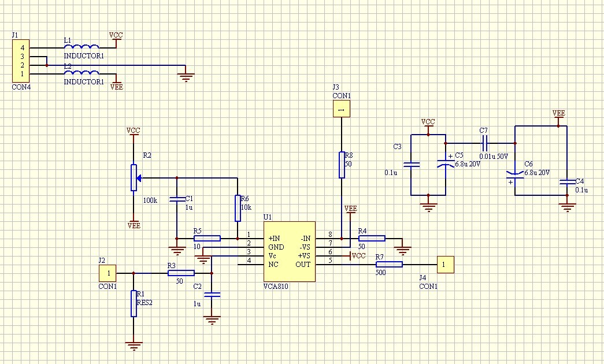The width and height of the screenshot is (604, 364).
Task: Click ground symbol below C3 and C5
Action: point(428,207)
